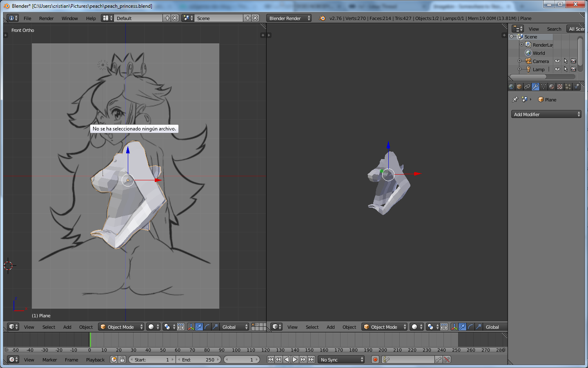This screenshot has height=368, width=588.
Task: Open the Object Constraints chain icon tab
Action: 527,87
